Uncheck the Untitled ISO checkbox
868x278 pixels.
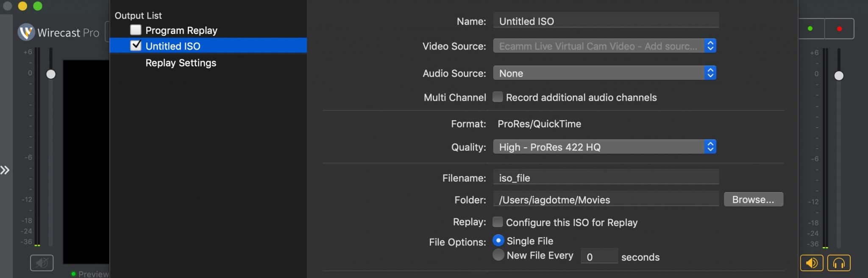(136, 45)
